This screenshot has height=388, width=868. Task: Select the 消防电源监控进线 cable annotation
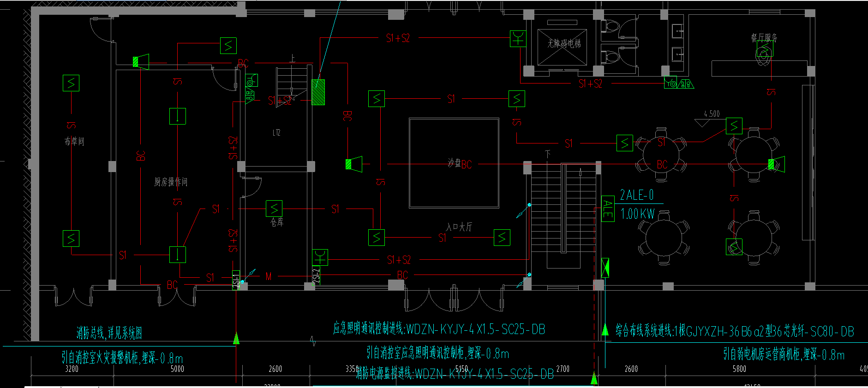455,374
